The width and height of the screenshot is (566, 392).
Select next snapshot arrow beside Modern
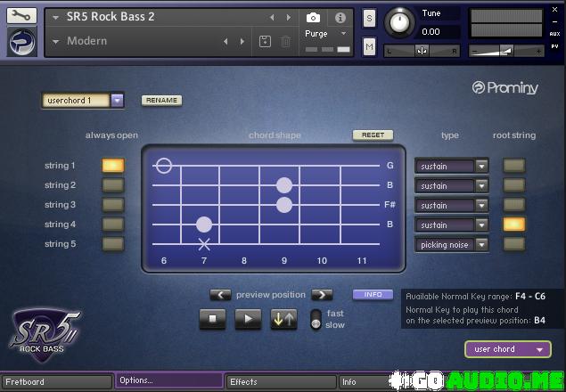pyautogui.click(x=242, y=42)
